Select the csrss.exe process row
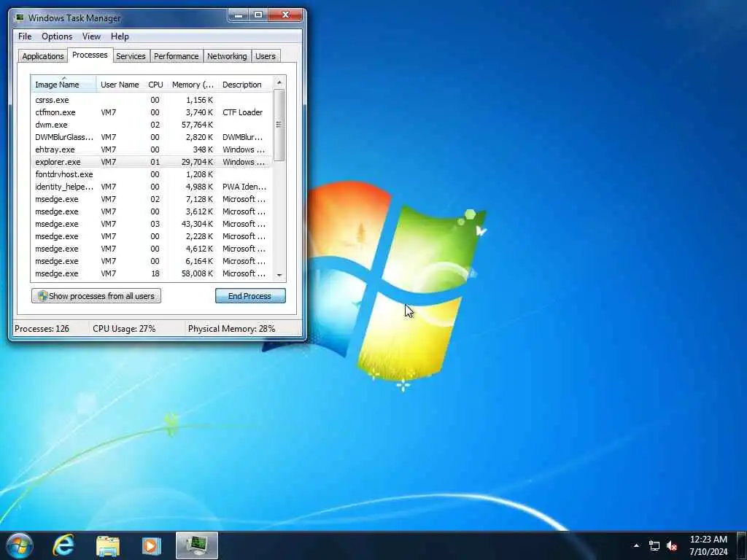 click(x=152, y=100)
